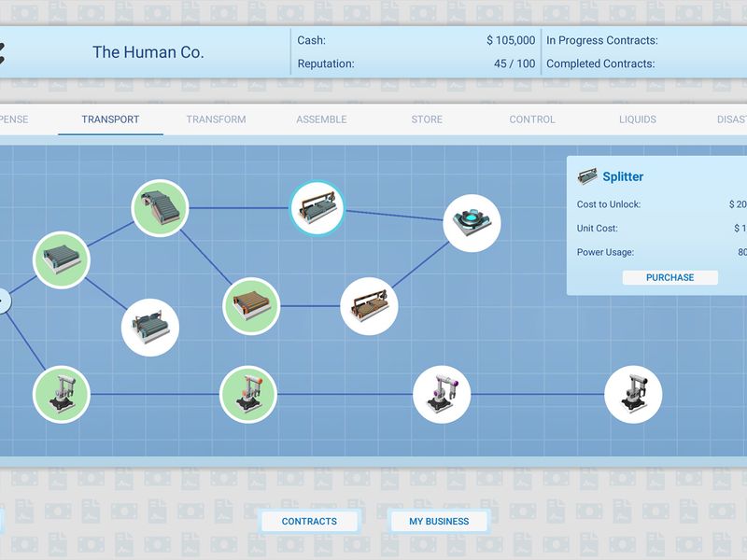Select the green orange-accent robot arm node

pyautogui.click(x=248, y=394)
